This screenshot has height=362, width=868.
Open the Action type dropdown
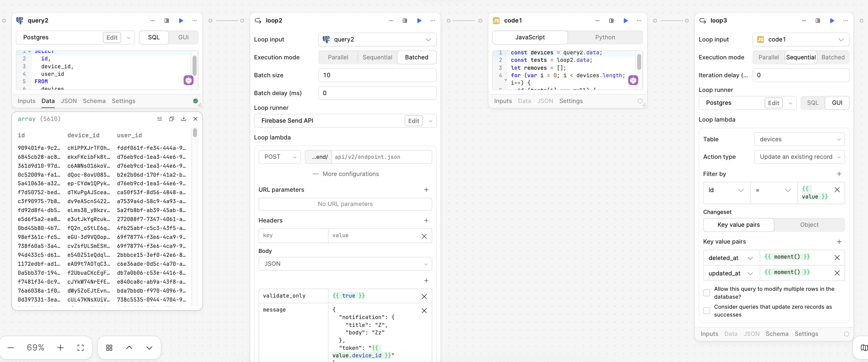799,157
